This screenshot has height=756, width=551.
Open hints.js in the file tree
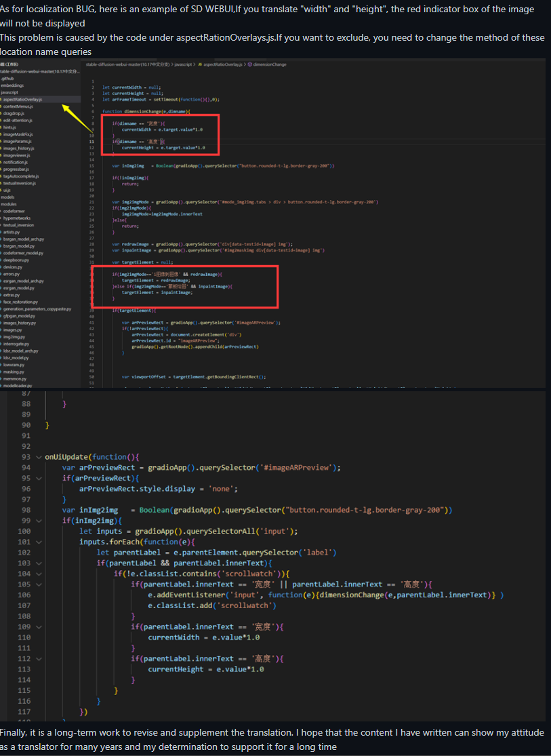[x=9, y=127]
